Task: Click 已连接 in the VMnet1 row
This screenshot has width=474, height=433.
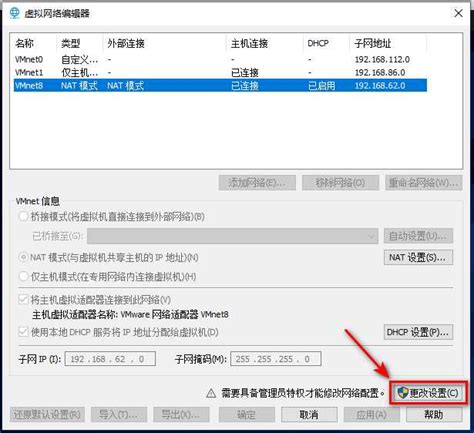Action: point(245,72)
